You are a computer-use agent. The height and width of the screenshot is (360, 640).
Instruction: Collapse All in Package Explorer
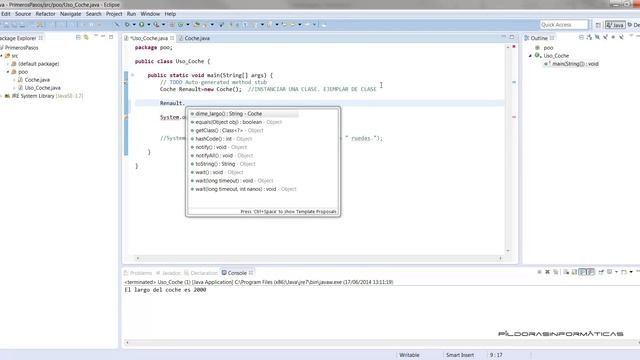(78, 37)
